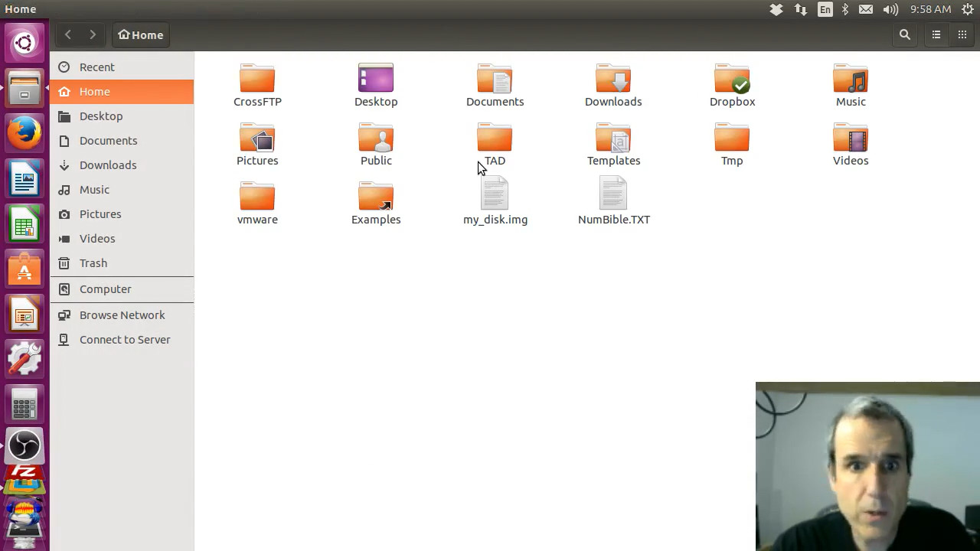Open the Ubuntu Dash from the launcher
The width and height of the screenshot is (980, 551).
point(24,43)
